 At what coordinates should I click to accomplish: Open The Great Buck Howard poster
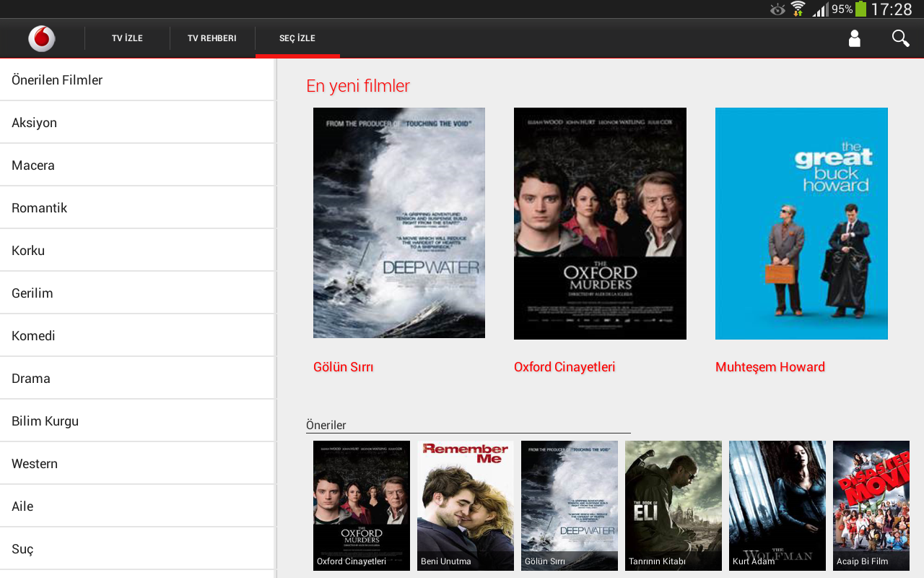[801, 223]
